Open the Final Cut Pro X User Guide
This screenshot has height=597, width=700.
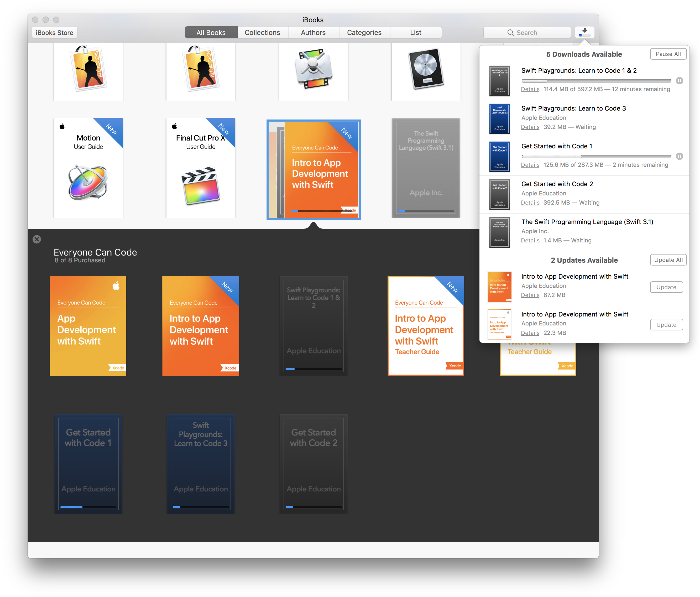[x=201, y=168]
